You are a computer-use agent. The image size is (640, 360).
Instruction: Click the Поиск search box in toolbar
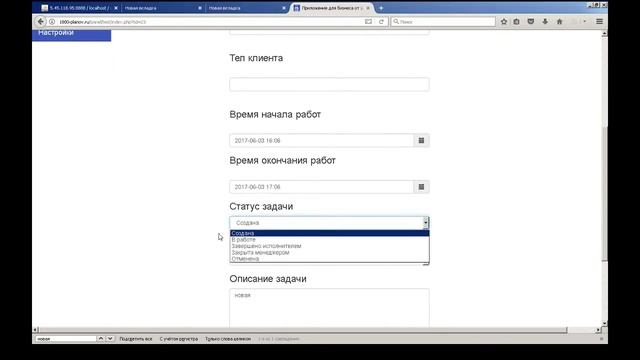tap(443, 22)
